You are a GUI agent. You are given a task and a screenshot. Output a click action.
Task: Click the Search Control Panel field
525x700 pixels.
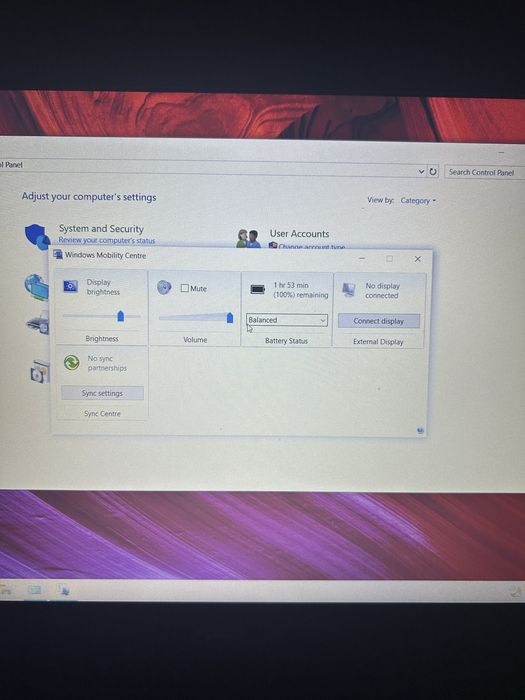484,172
